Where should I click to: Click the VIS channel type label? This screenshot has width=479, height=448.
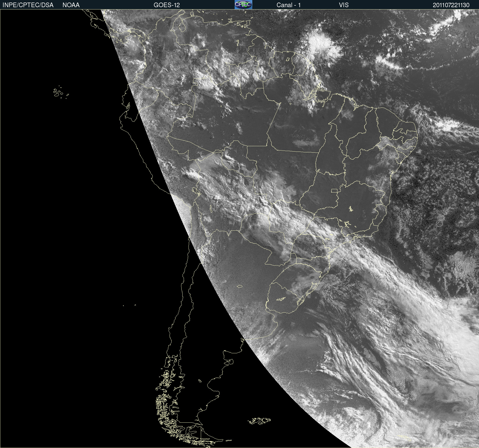[x=343, y=5]
